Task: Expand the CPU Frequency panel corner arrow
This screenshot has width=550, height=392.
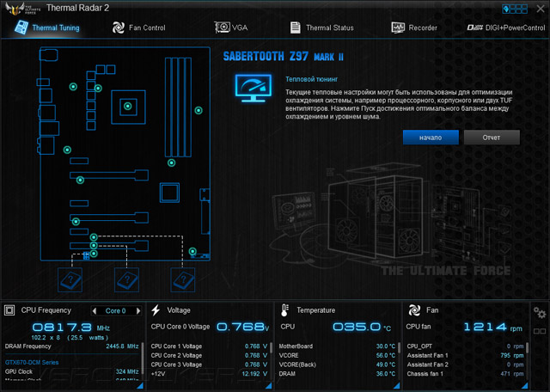Action: [x=140, y=386]
